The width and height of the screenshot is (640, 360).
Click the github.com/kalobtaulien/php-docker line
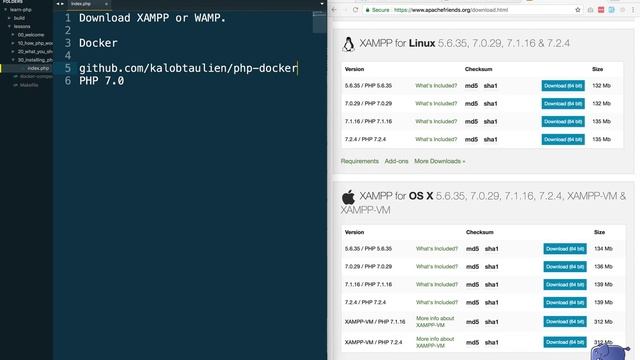click(x=188, y=68)
